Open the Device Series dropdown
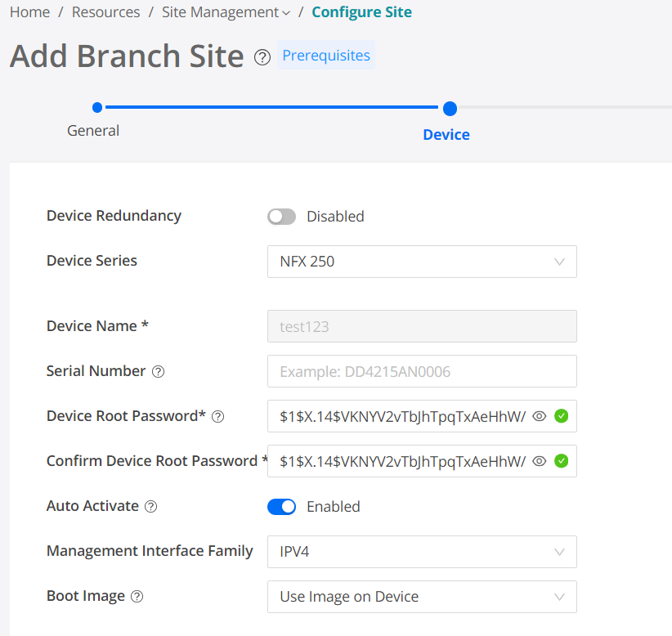 [422, 262]
